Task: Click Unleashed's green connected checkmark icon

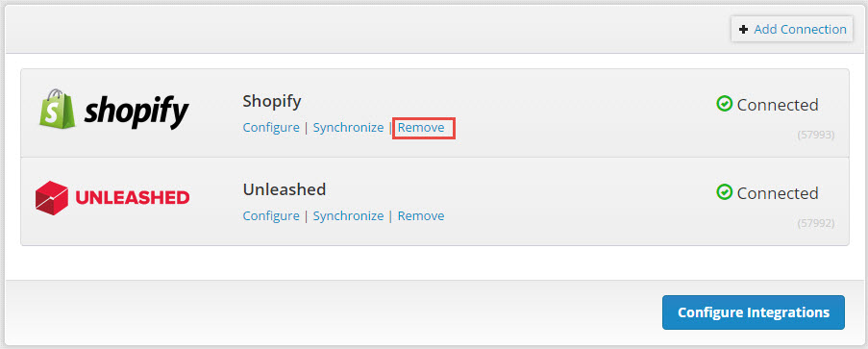Action: pyautogui.click(x=724, y=192)
